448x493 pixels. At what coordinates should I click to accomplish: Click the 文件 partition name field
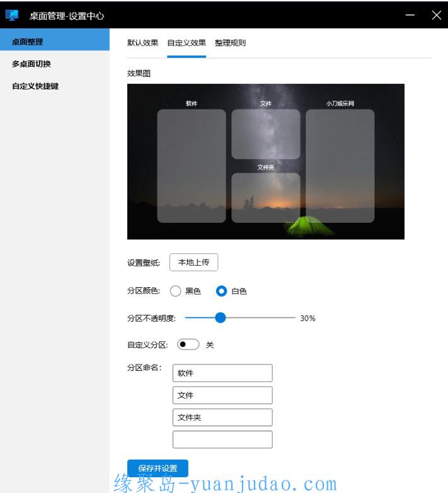click(x=222, y=395)
